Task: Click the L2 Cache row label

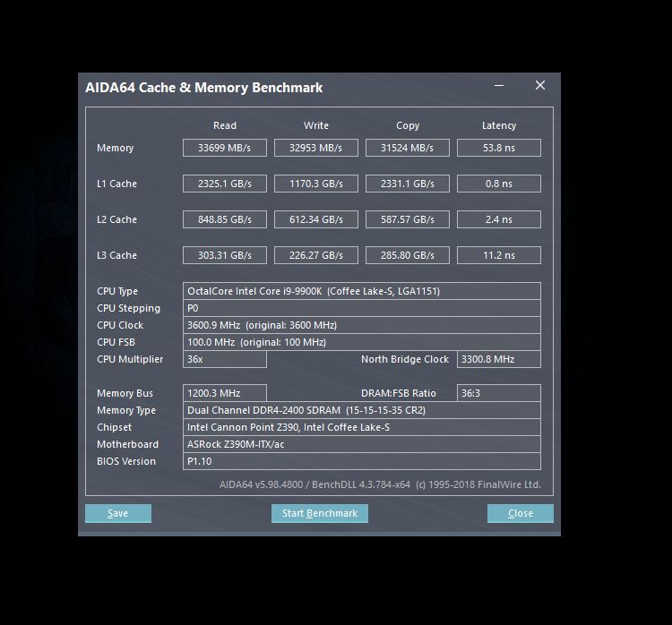Action: (x=116, y=219)
